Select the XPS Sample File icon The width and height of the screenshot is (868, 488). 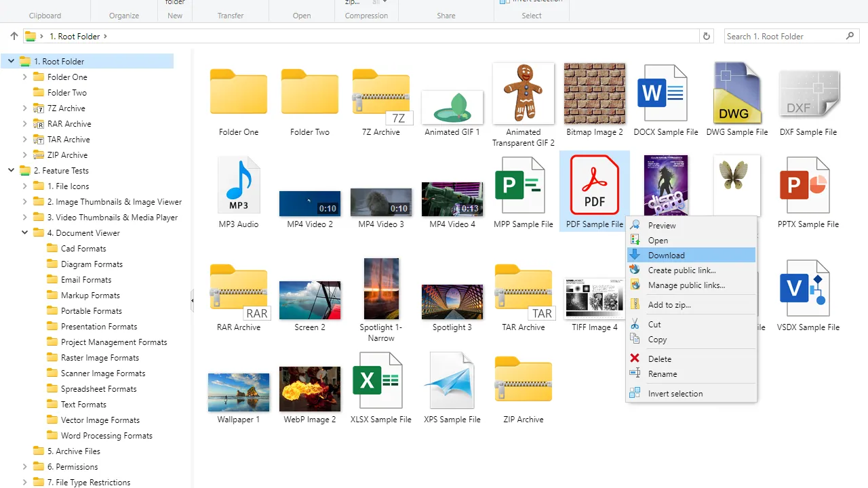[449, 381]
